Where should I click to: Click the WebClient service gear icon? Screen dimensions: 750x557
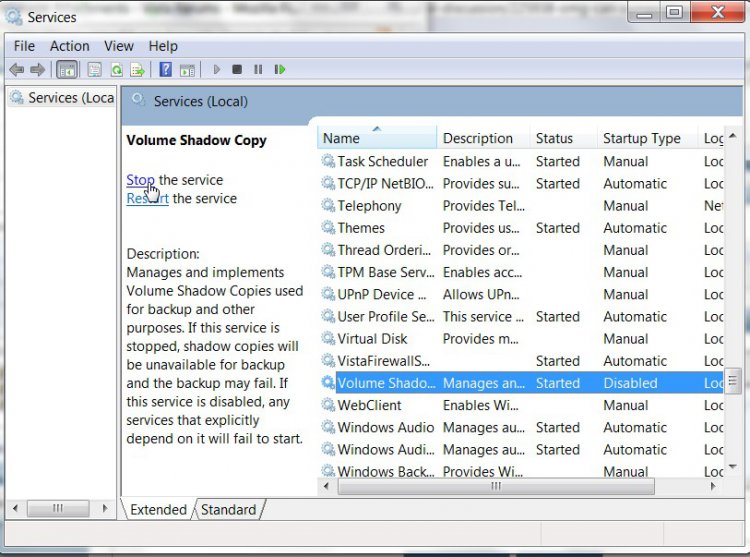pos(328,405)
